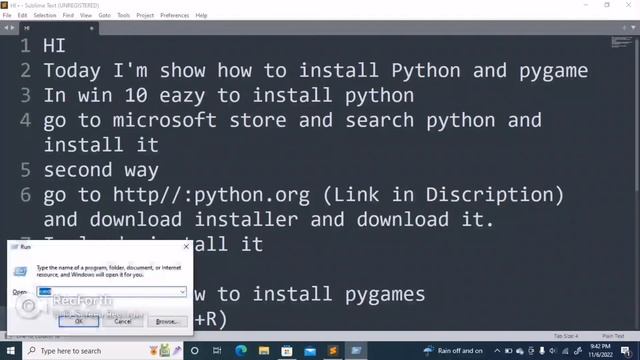Change Plain Text syntax in status bar

(x=613, y=336)
